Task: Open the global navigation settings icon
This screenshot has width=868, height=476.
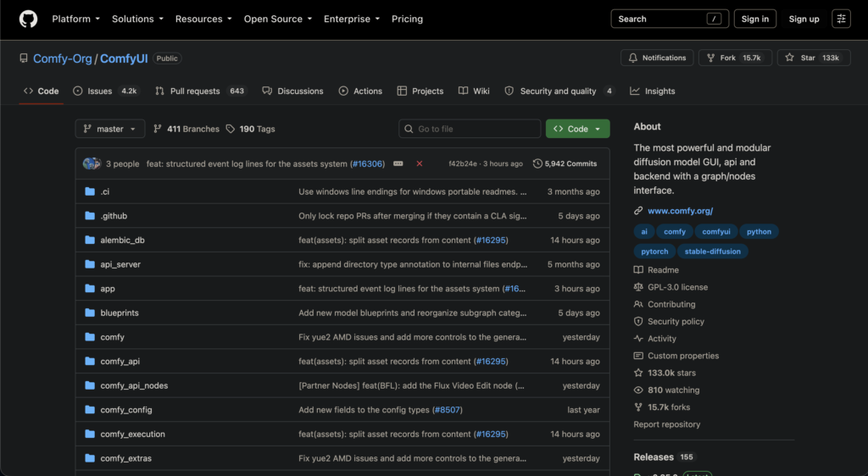Action: point(841,19)
